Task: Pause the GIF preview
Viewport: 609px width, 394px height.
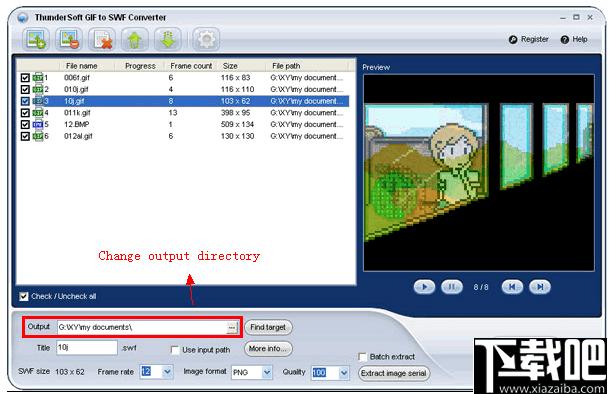Action: click(452, 287)
